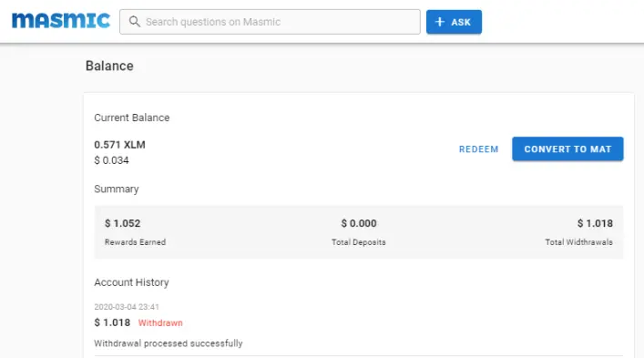Select the 2020-03-04 23:41 timestamp
Screen dimensions: 644x358
point(127,307)
